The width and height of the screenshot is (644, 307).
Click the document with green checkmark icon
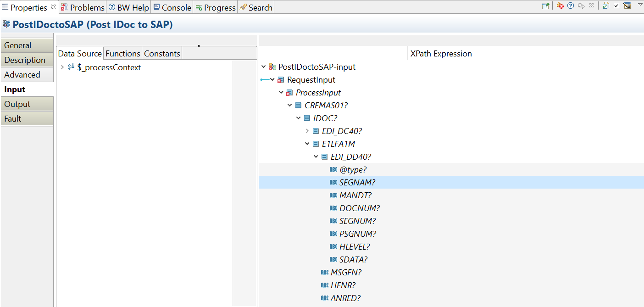(x=606, y=6)
